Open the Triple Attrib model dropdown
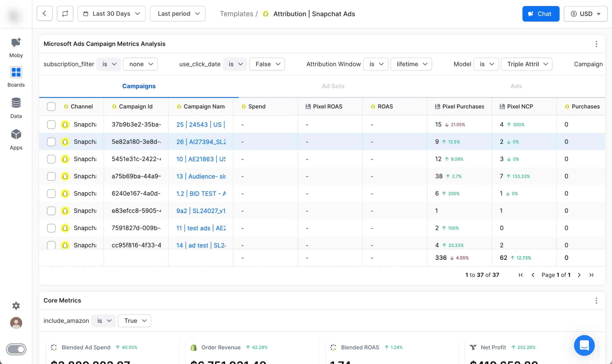 pos(526,64)
